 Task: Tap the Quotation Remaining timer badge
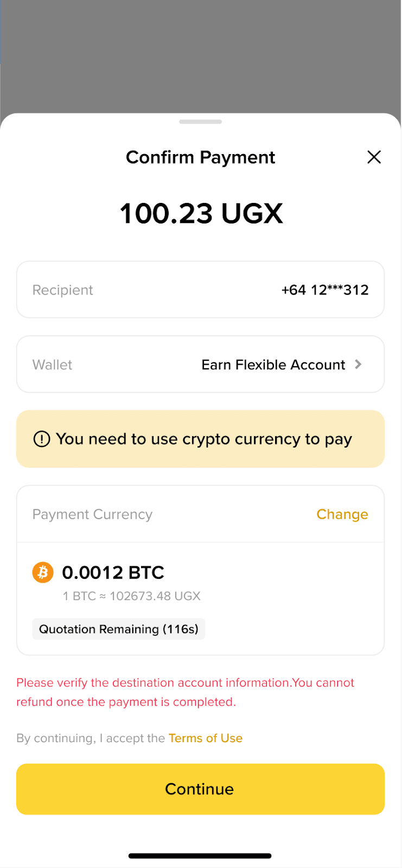[x=119, y=629]
